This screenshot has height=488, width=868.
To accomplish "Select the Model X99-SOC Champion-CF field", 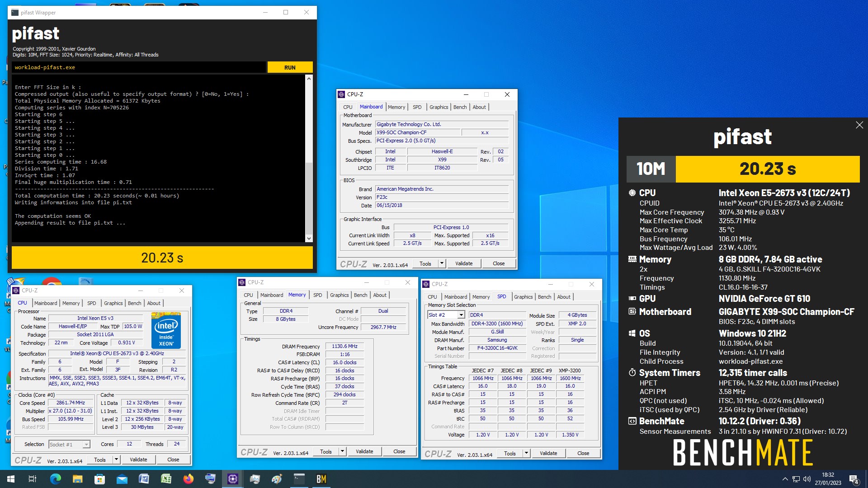I will (417, 132).
